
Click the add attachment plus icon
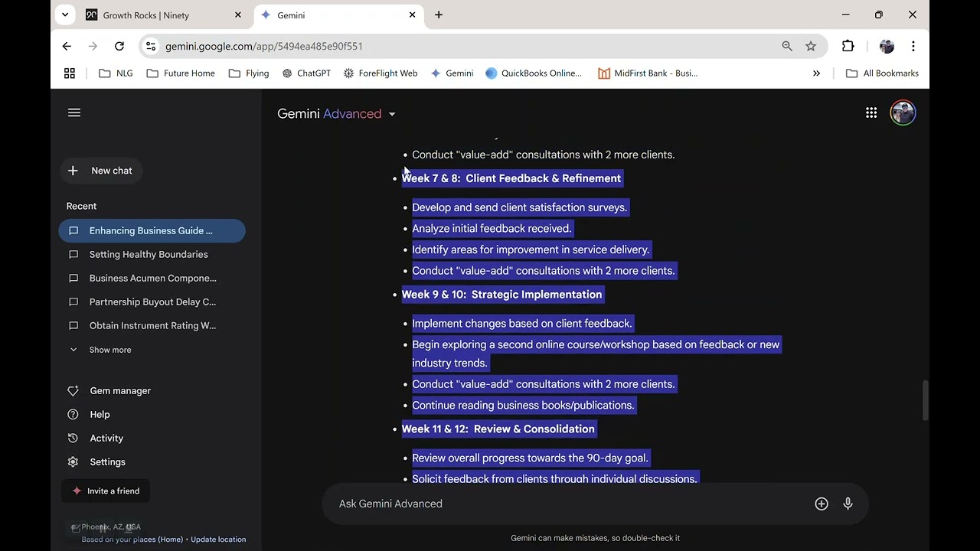point(822,504)
